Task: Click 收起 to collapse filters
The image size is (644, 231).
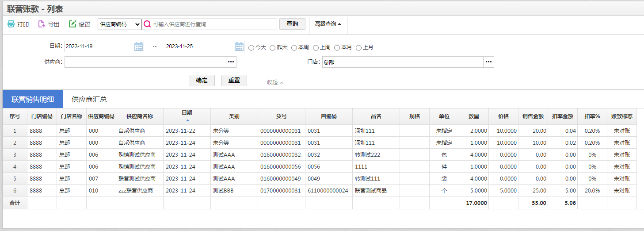Action: tap(275, 82)
